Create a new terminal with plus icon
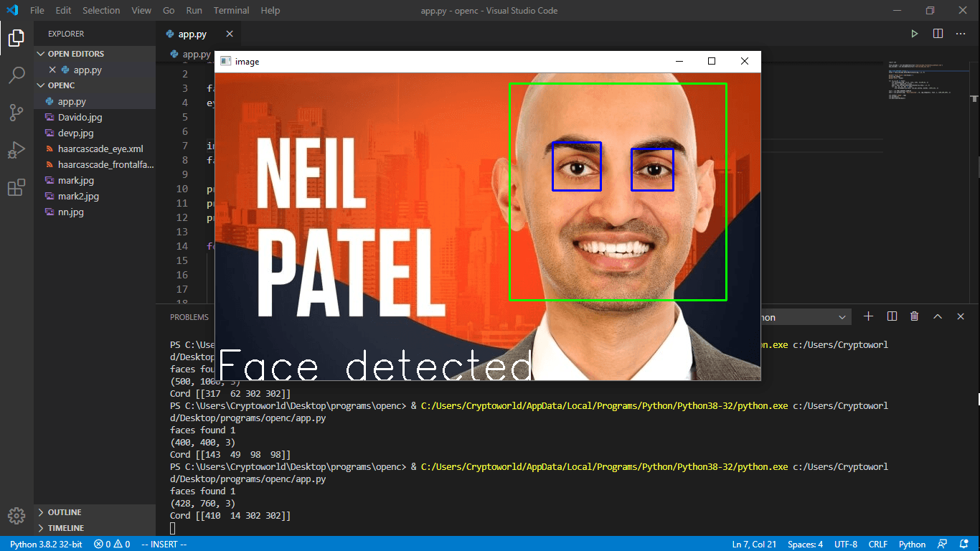This screenshot has height=551, width=980. coord(868,316)
